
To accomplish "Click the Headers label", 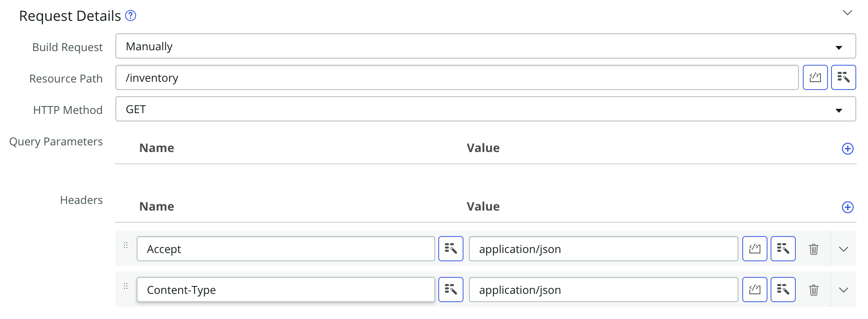I will [x=81, y=200].
